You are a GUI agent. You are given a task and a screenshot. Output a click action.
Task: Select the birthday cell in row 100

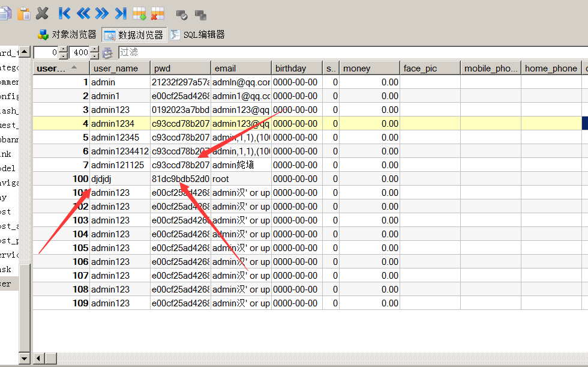point(297,179)
